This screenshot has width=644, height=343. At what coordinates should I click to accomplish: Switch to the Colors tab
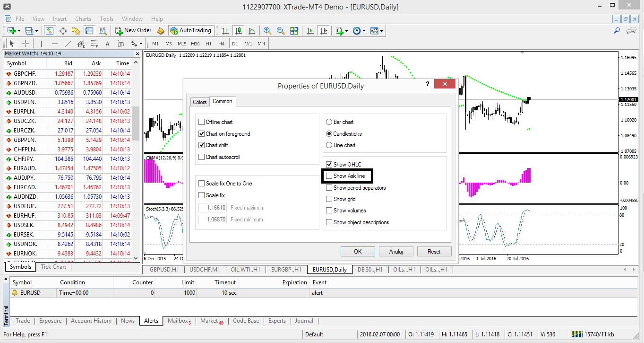(200, 102)
